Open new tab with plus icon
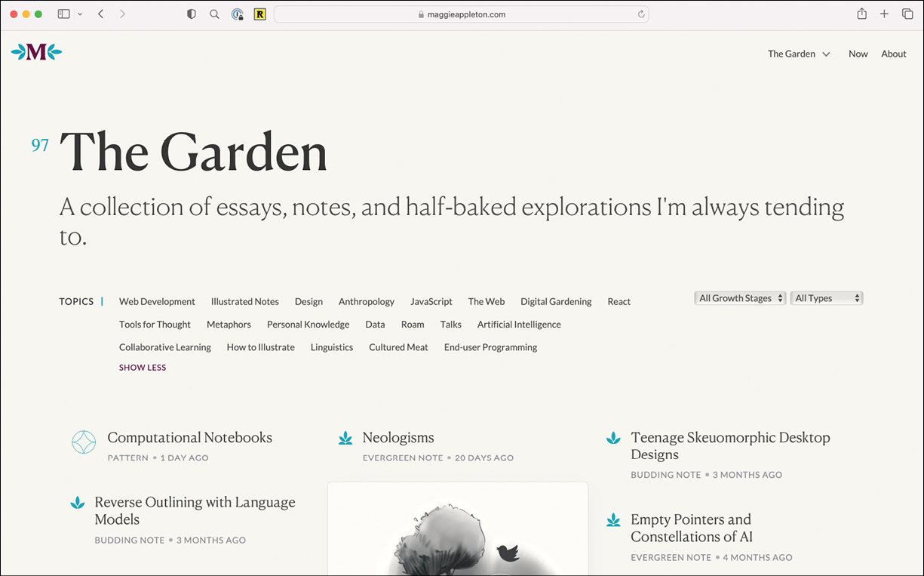 coord(884,14)
